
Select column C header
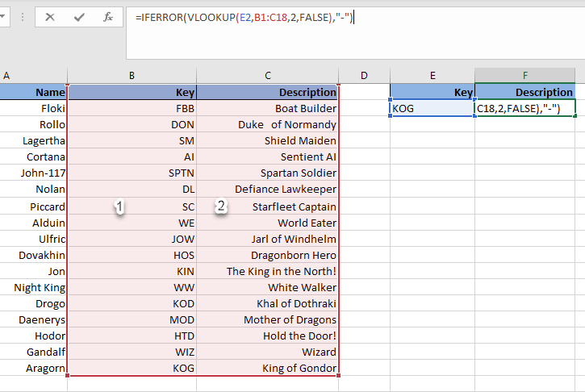267,75
